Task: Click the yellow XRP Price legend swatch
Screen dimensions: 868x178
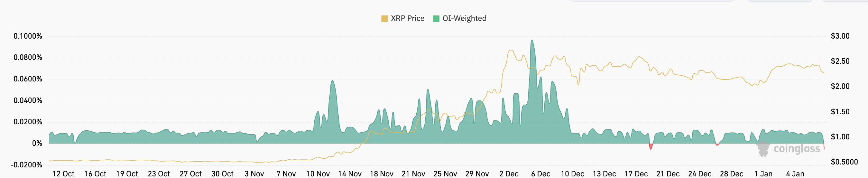Action: (x=384, y=19)
